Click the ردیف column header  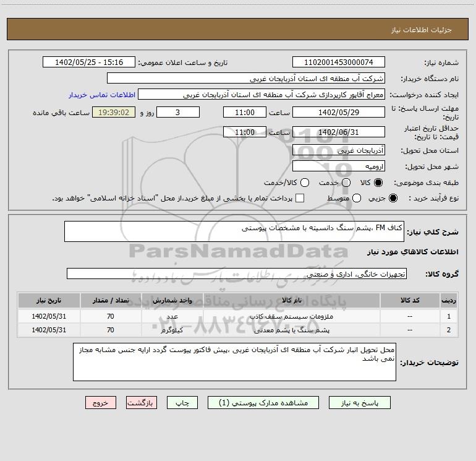pos(449,300)
